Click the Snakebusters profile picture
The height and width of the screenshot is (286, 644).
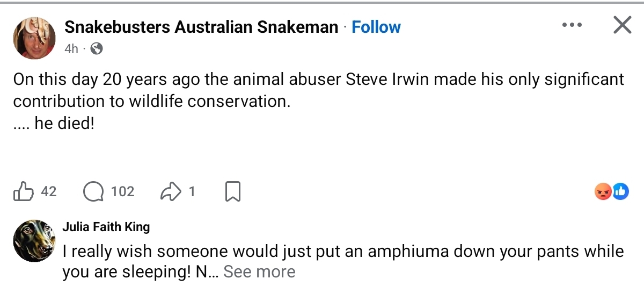tap(34, 37)
